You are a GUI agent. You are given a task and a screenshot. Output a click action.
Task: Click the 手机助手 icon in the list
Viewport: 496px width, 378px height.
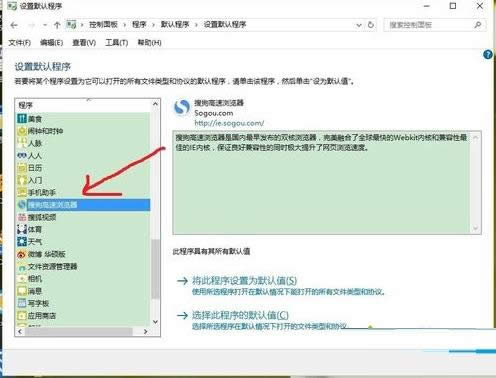coord(22,192)
